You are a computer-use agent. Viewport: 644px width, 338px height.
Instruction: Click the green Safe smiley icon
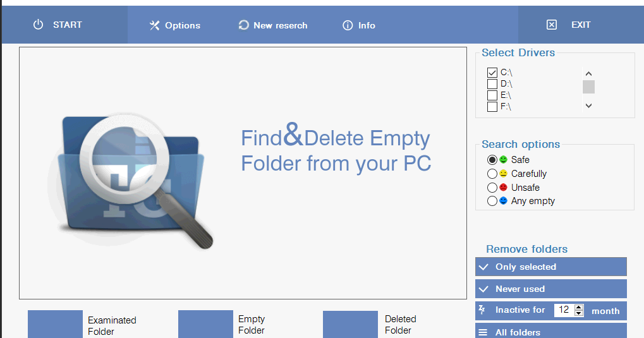tap(503, 159)
